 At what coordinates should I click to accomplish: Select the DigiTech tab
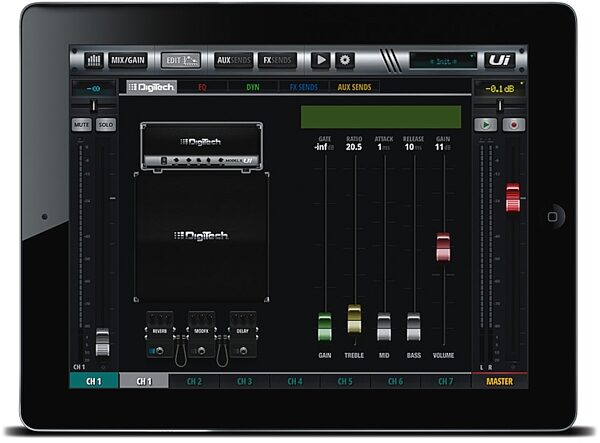click(152, 87)
